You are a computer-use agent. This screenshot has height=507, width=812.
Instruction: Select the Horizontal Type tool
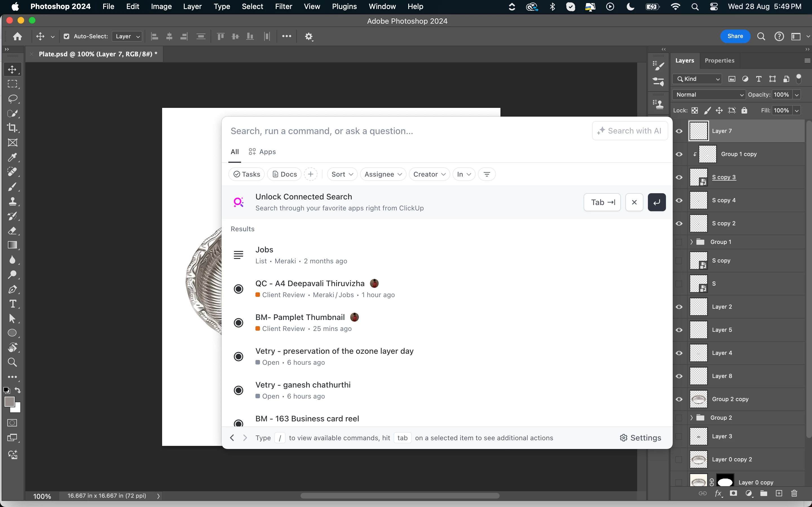click(x=12, y=304)
